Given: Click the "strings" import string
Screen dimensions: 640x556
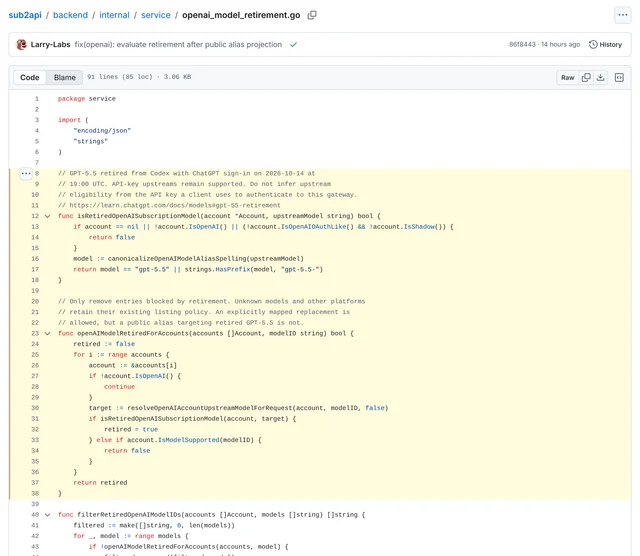Looking at the screenshot, I should click(x=91, y=141).
